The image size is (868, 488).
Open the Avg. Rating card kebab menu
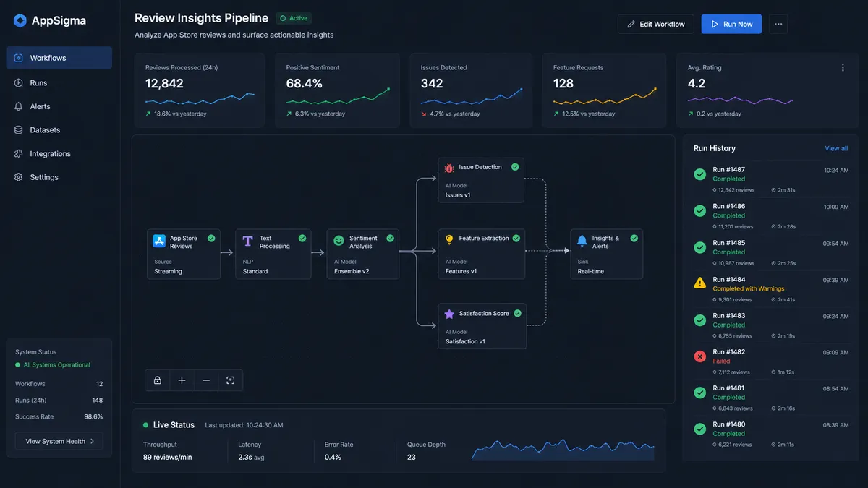click(x=843, y=68)
